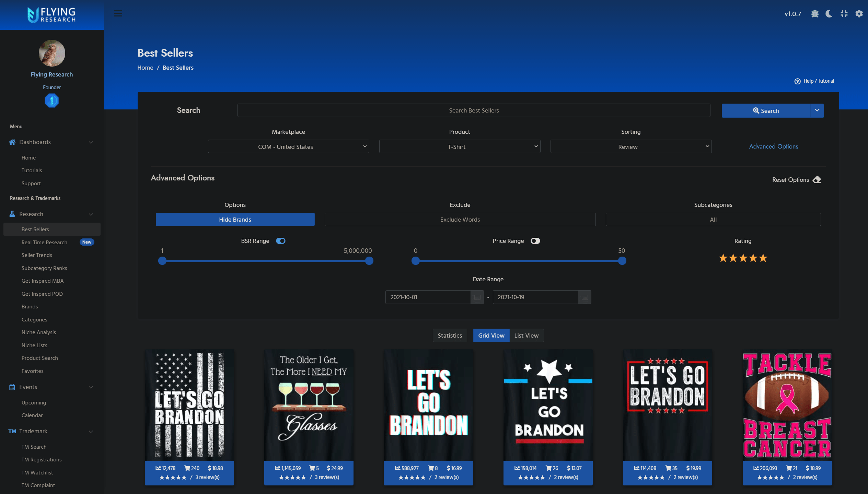
Task: Open Seller Trends page
Action: (x=37, y=255)
